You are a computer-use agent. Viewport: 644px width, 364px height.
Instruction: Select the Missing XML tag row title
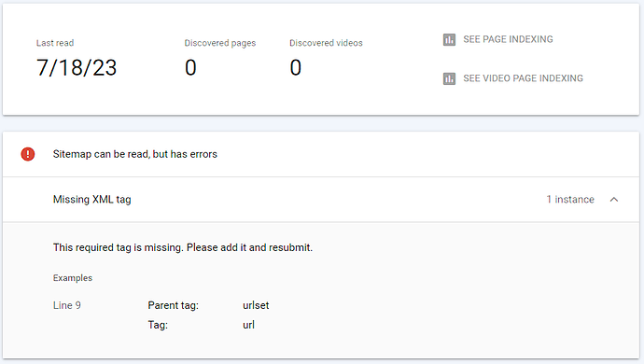pyautogui.click(x=92, y=200)
